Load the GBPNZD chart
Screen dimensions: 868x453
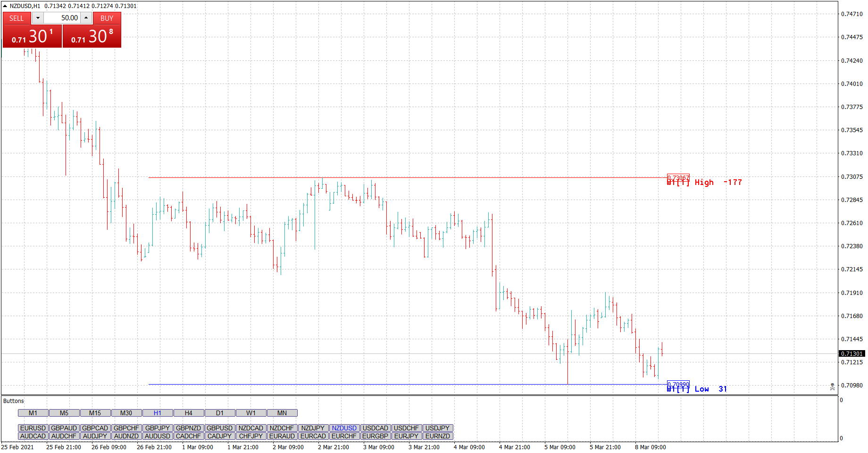click(189, 428)
